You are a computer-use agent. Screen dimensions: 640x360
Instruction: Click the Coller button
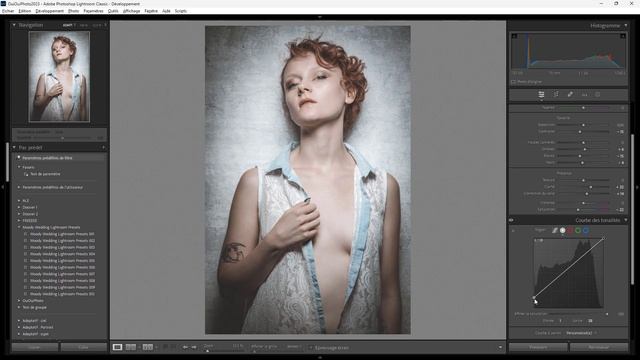[84, 347]
